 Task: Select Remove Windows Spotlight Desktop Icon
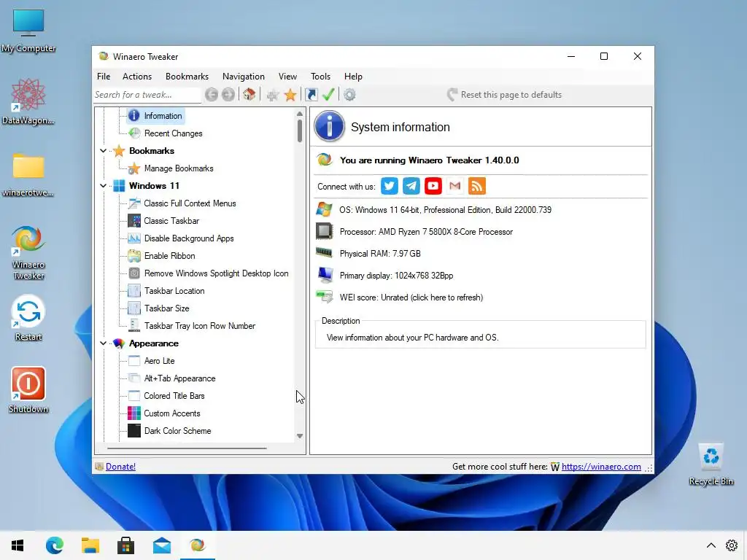click(x=216, y=273)
